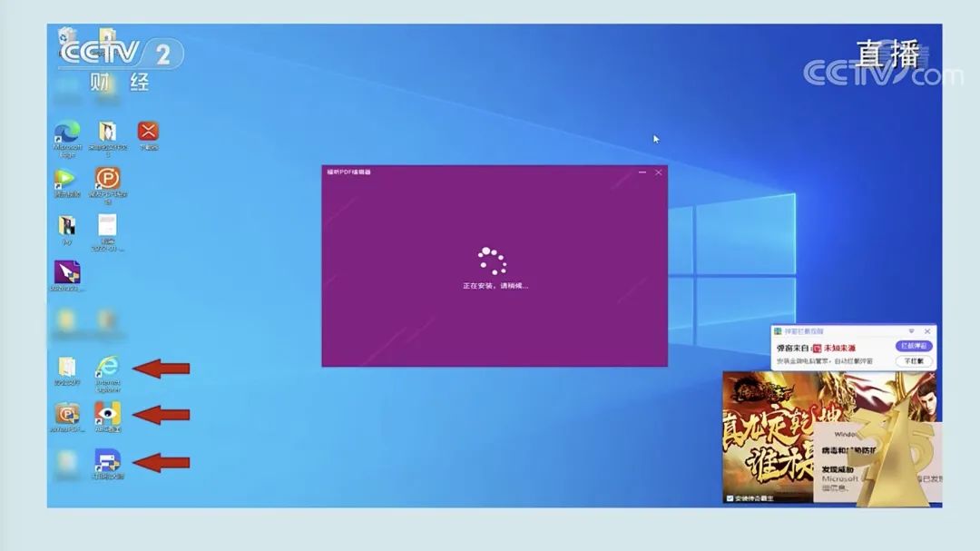The image size is (980, 551).
Task: Expand the popup blocker's dropdown arrow
Action: coord(913,332)
